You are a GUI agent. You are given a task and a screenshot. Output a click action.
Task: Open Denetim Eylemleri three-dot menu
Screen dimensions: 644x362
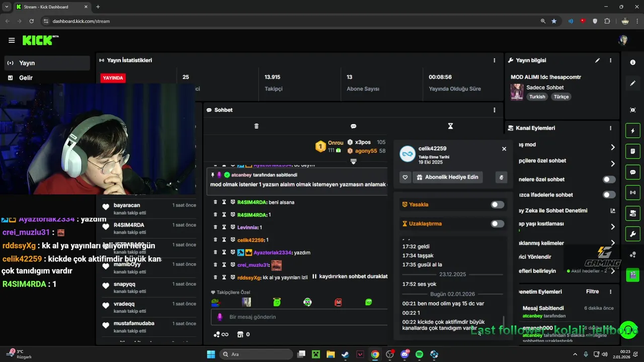point(611,292)
